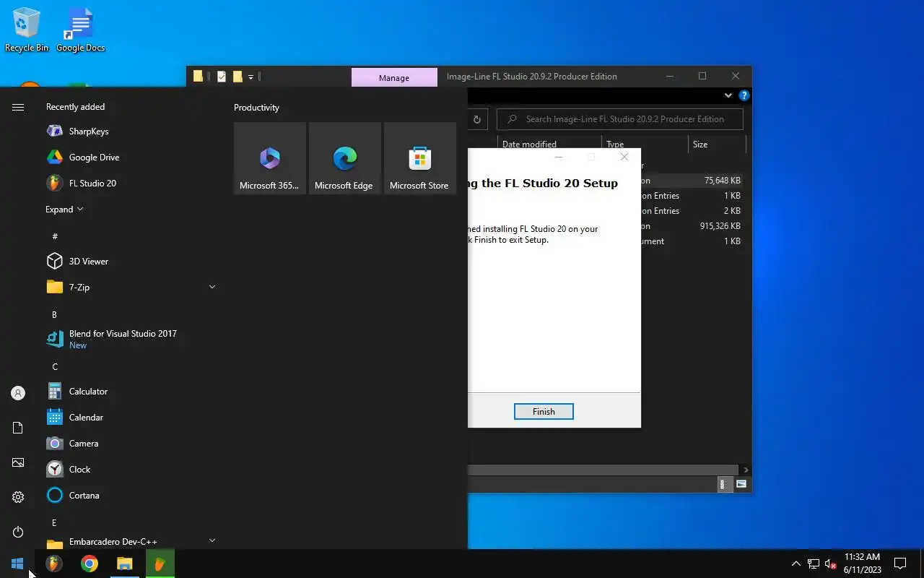Open Settings gear in Start sidebar
Viewport: 924px width, 578px height.
pyautogui.click(x=18, y=497)
